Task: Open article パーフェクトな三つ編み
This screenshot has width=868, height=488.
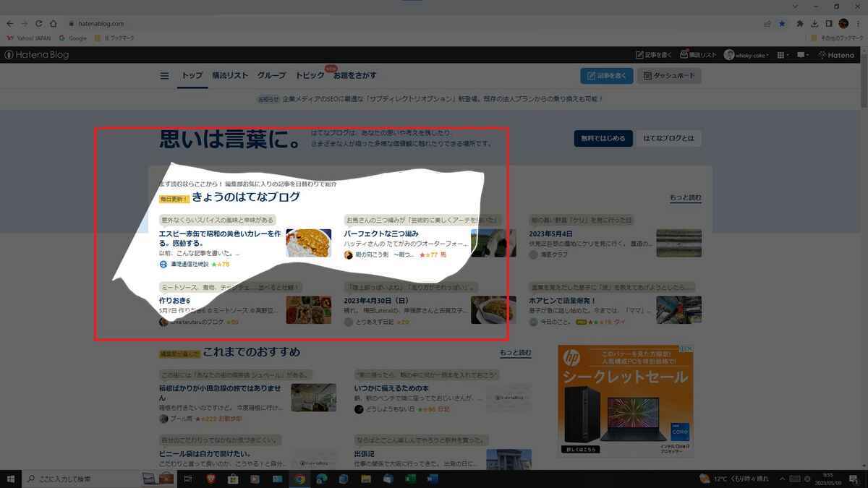Action: [381, 234]
